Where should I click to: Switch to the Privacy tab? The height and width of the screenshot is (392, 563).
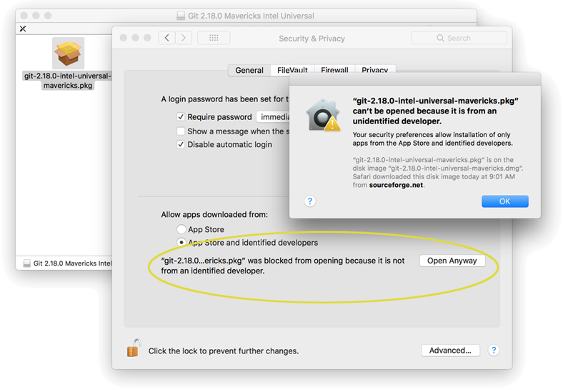(x=375, y=70)
